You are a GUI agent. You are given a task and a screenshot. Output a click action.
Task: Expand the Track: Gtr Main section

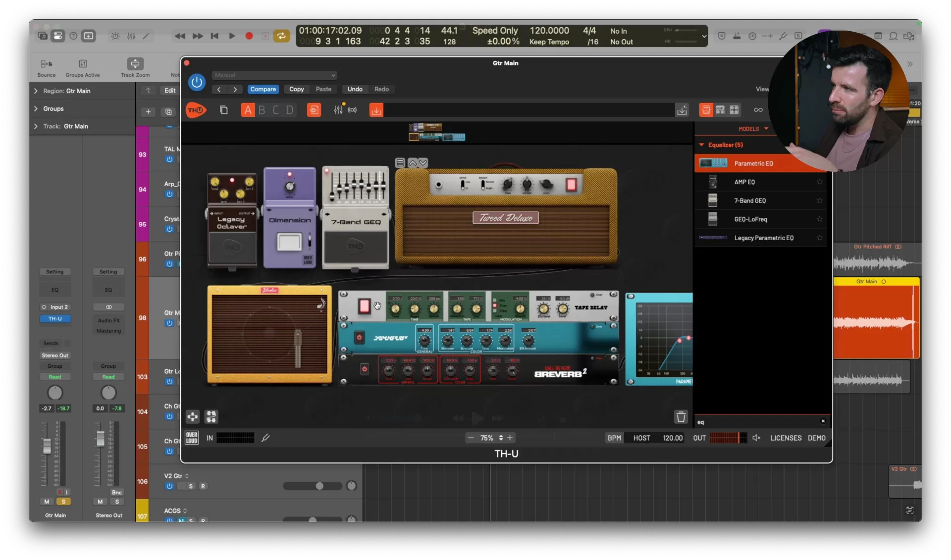click(x=36, y=126)
